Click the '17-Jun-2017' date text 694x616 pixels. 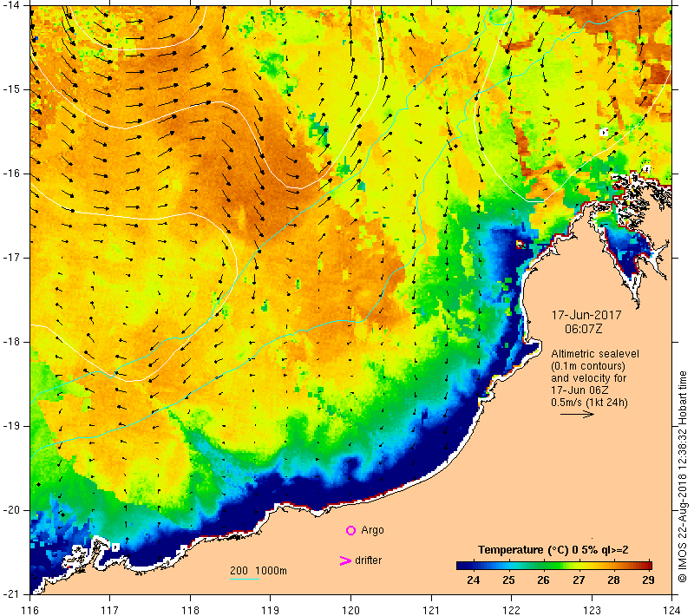pos(586,315)
